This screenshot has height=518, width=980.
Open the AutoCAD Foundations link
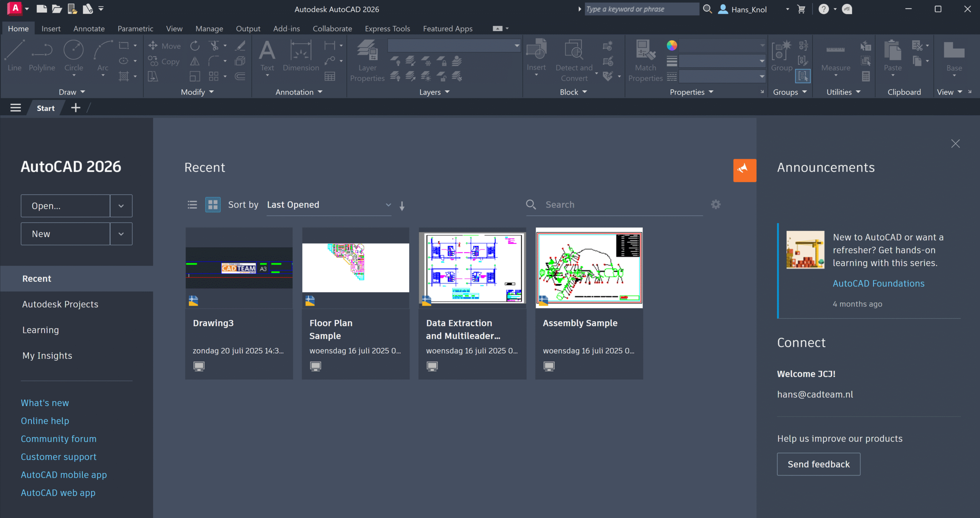878,283
